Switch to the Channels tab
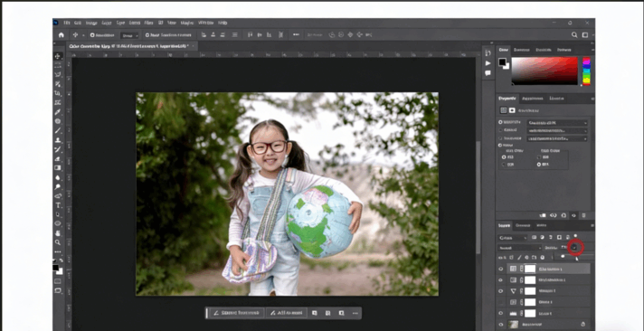 coord(523,225)
